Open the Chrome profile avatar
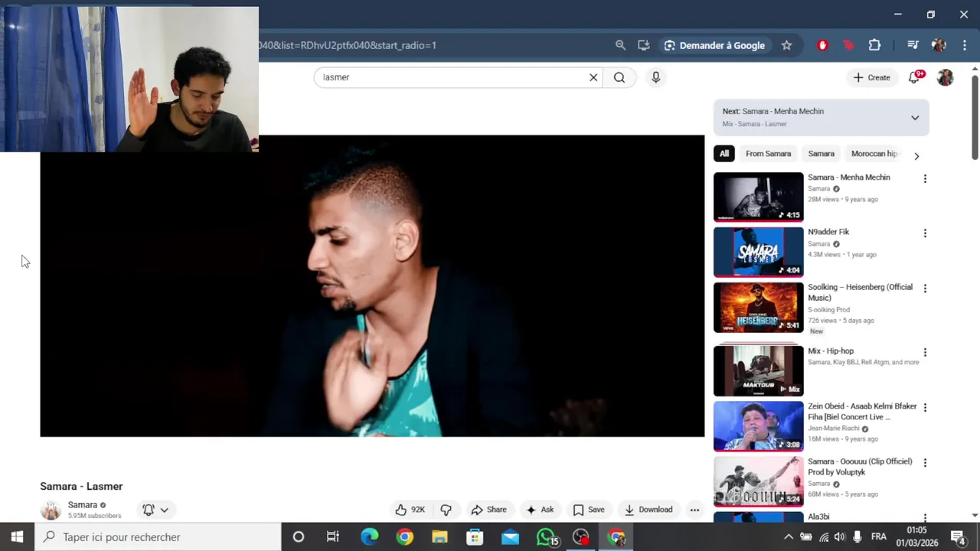This screenshot has height=551, width=980. (x=939, y=45)
